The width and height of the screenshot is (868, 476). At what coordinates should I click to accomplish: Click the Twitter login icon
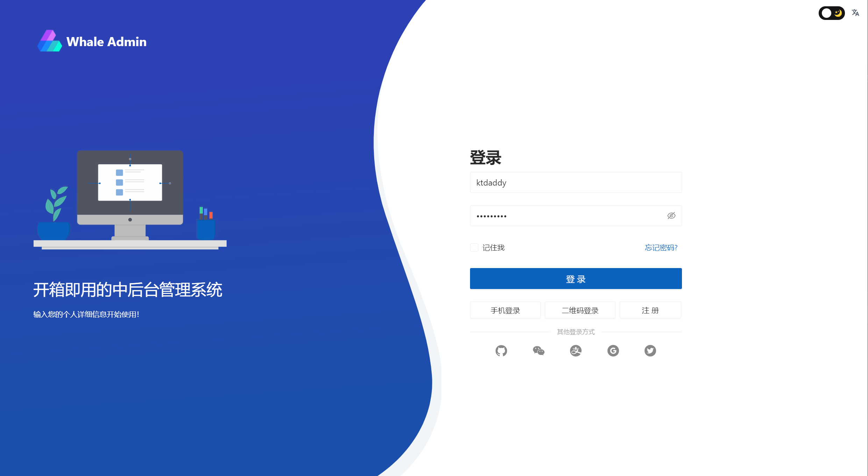pyautogui.click(x=650, y=350)
